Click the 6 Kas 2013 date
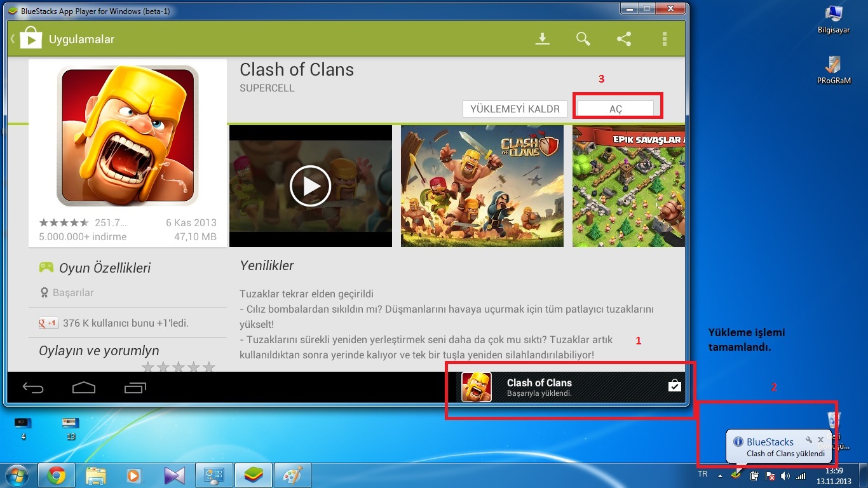The height and width of the screenshot is (488, 868). pos(191,222)
